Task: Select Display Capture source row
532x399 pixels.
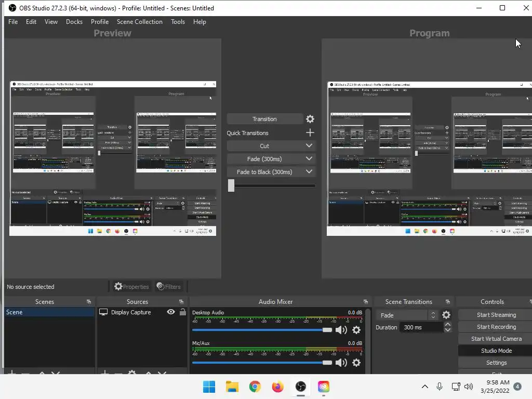Action: (142, 312)
